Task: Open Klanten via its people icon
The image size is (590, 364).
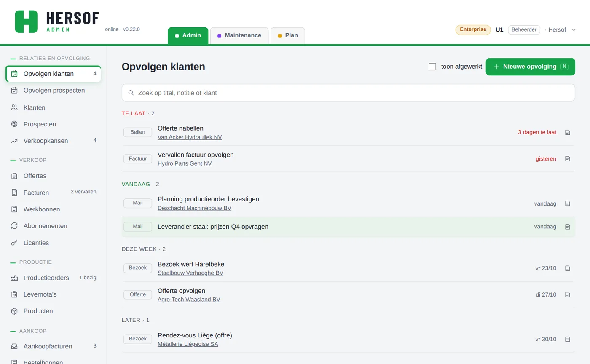Action: tap(14, 107)
